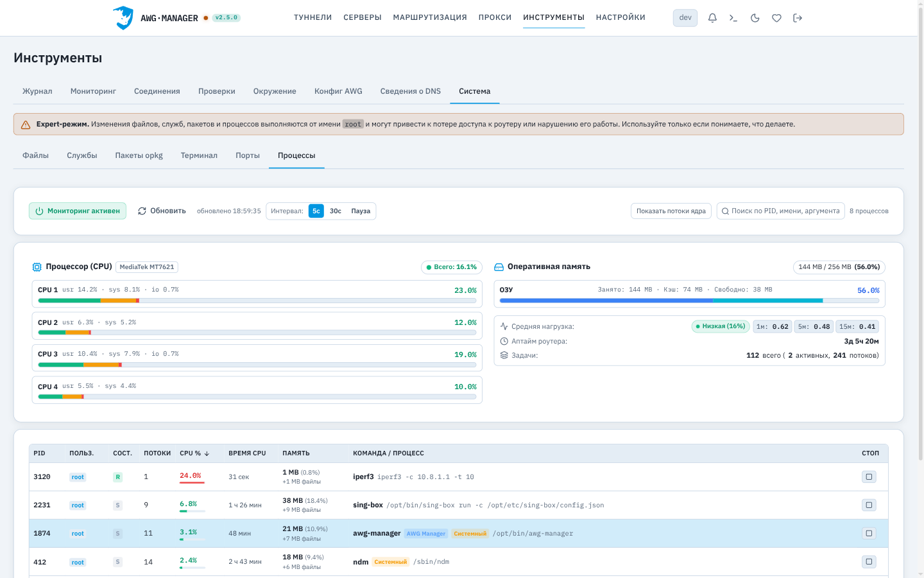Stop the awg-manager process
The width and height of the screenshot is (924, 578).
pyautogui.click(x=869, y=533)
